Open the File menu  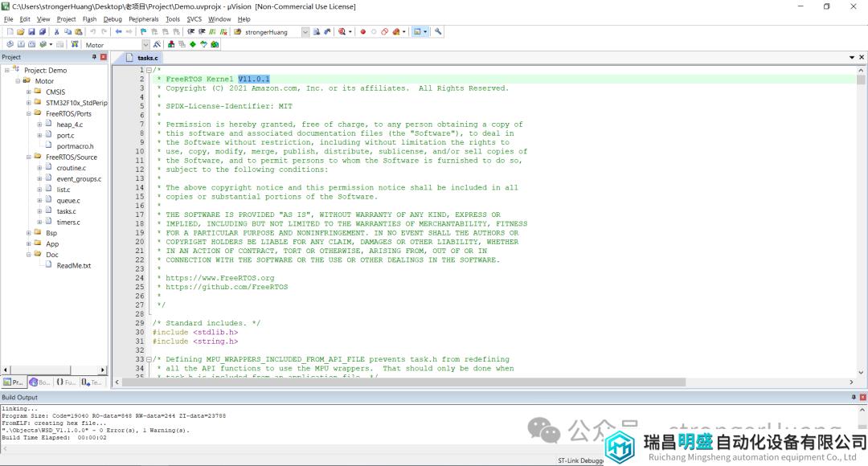8,19
